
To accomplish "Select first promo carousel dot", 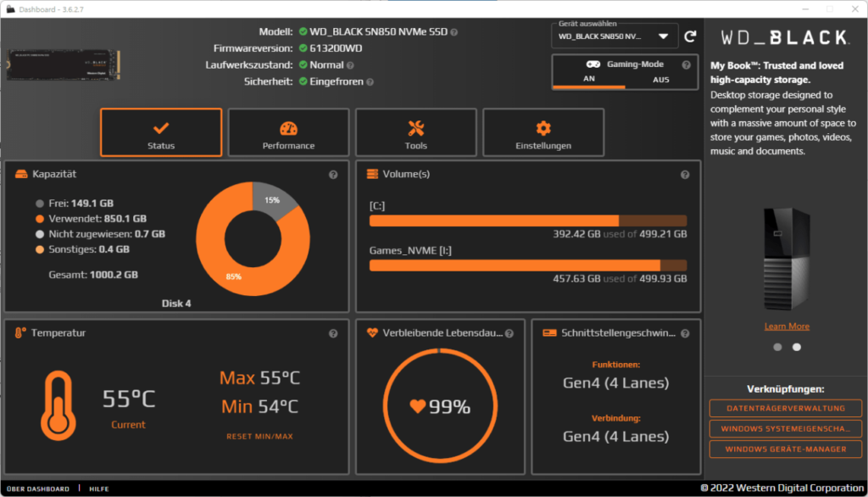I will coord(778,348).
